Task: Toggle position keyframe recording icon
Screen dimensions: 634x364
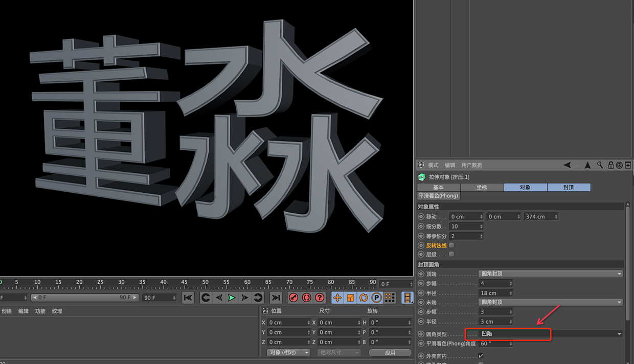Action: tap(337, 298)
